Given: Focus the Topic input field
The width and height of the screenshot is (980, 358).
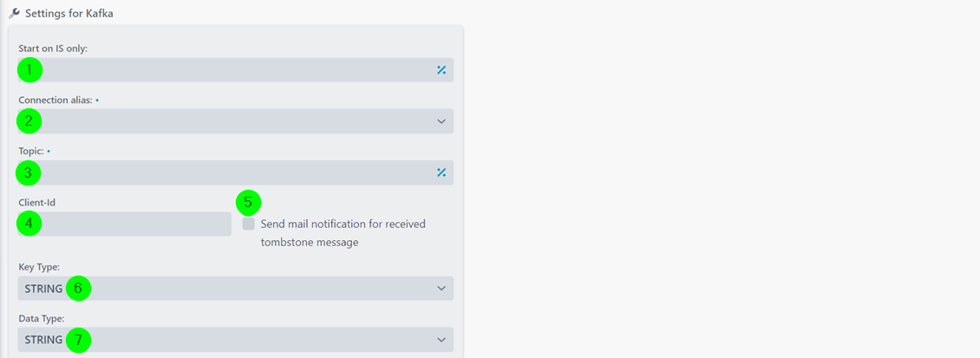Looking at the screenshot, I should pyautogui.click(x=236, y=173).
